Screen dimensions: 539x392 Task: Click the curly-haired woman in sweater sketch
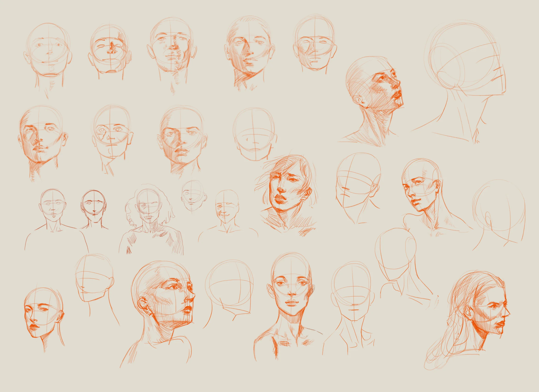click(x=151, y=219)
